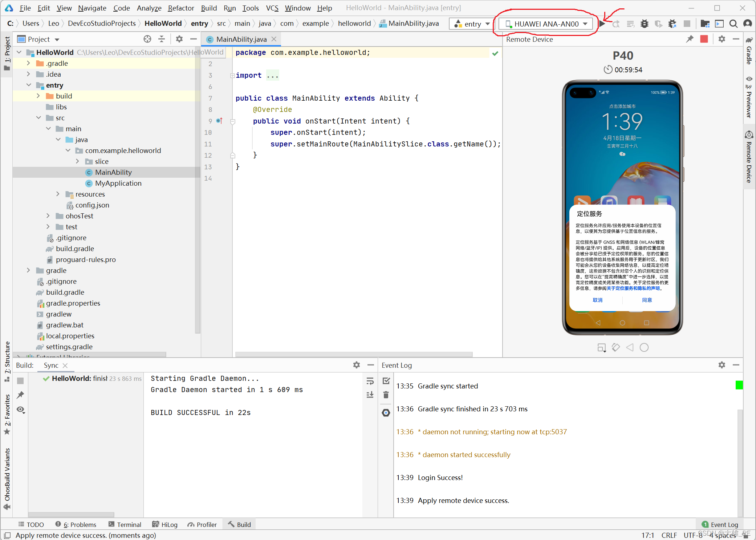This screenshot has height=540, width=756.
Task: Select MyApplication class in project tree
Action: click(118, 183)
